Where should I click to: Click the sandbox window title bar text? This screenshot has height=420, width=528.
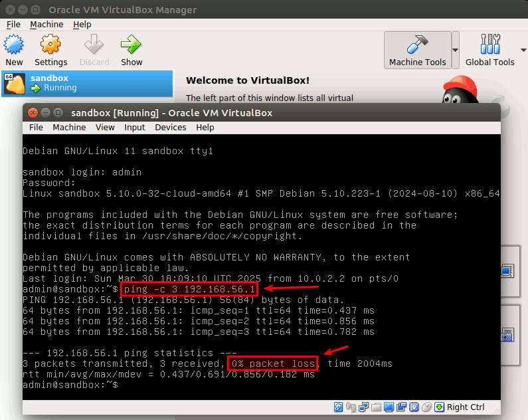pyautogui.click(x=172, y=113)
